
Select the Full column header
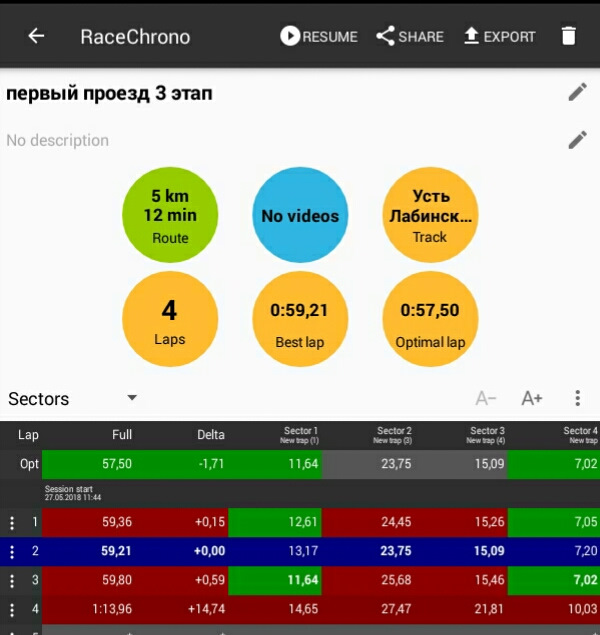tap(122, 435)
